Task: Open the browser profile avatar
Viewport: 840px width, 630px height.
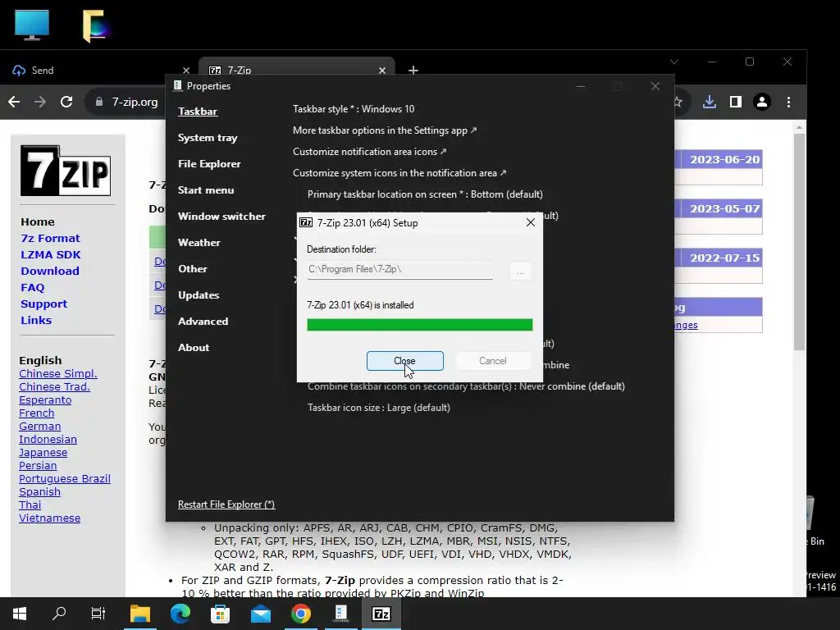Action: click(762, 102)
